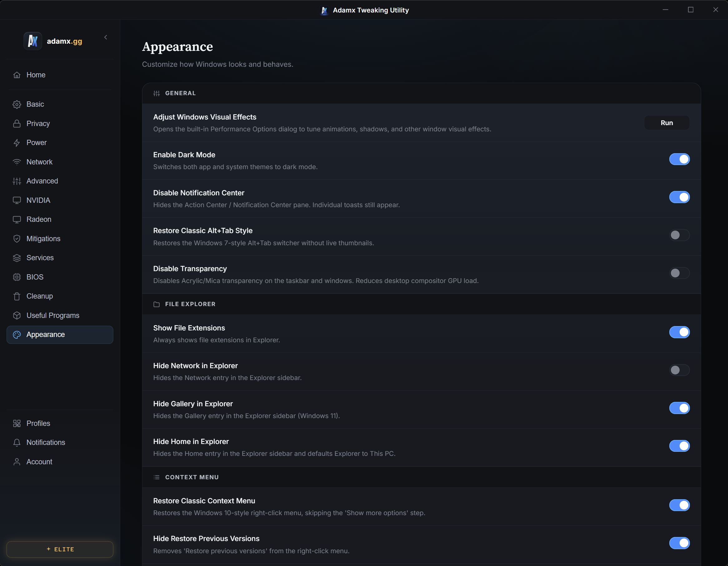Click the Account person icon
The image size is (728, 566).
pos(17,462)
